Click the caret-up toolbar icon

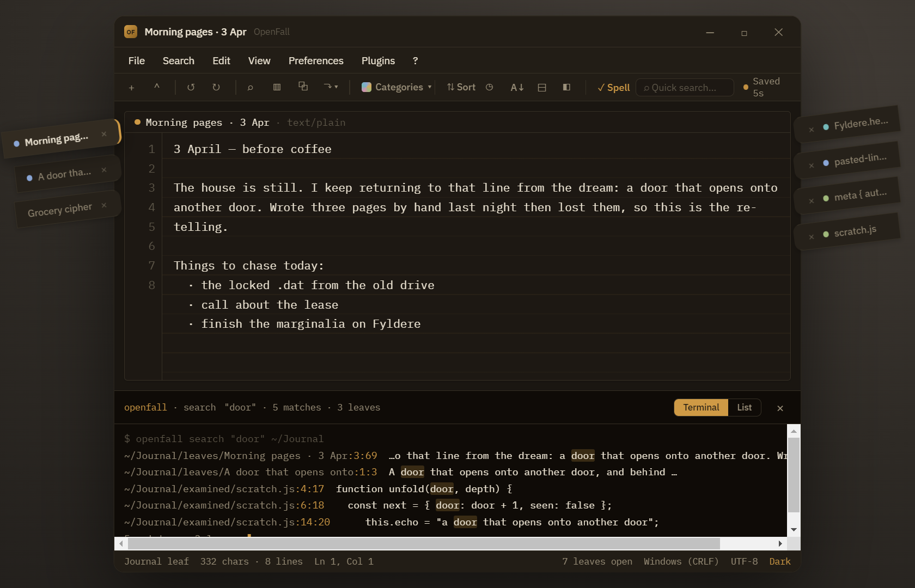157,87
